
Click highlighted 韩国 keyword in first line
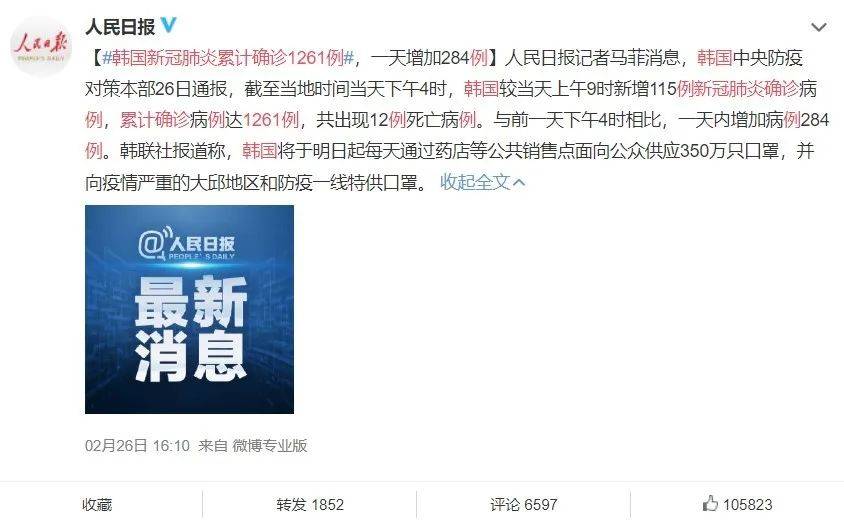point(714,57)
